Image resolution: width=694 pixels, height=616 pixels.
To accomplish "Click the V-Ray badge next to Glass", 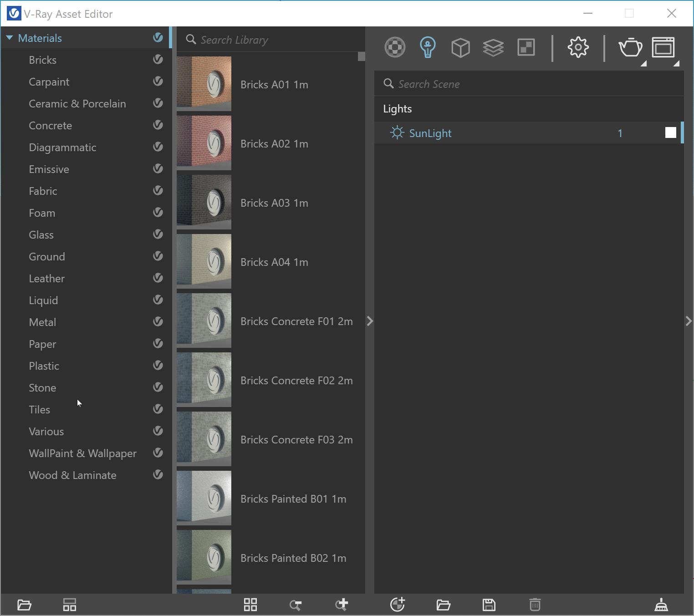I will click(x=158, y=234).
